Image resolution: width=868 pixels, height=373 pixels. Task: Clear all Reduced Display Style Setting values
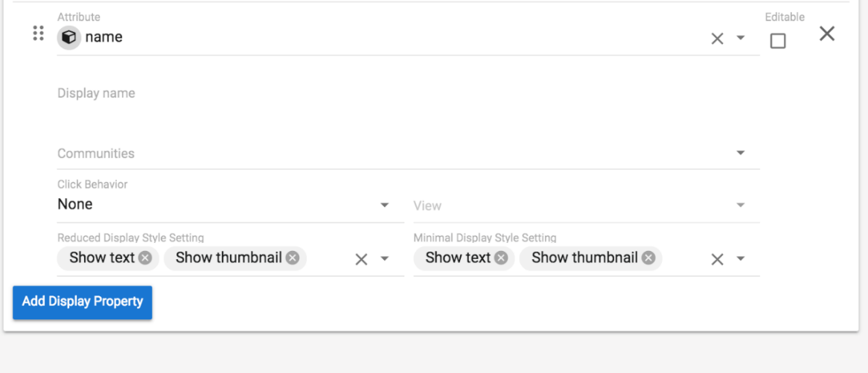[361, 259]
